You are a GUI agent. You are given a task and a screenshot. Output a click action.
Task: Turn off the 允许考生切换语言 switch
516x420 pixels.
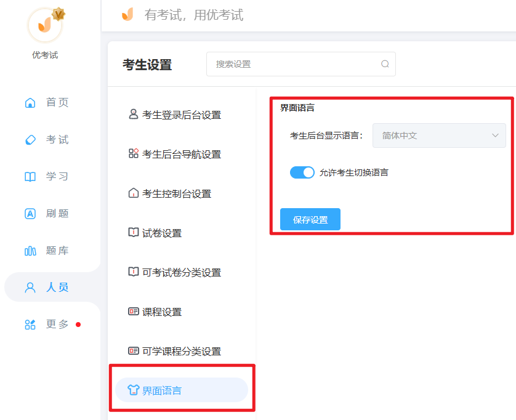[x=302, y=172]
